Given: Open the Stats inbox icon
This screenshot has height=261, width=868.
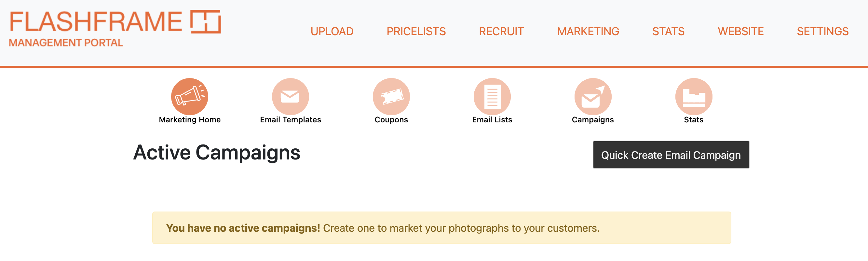Looking at the screenshot, I should click(694, 96).
